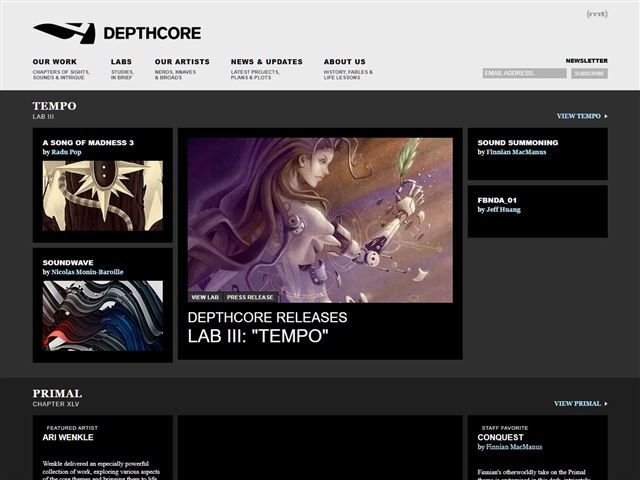This screenshot has height=480, width=640.
Task: Open artist Nicolas Monin-Baroille link
Action: (x=87, y=272)
